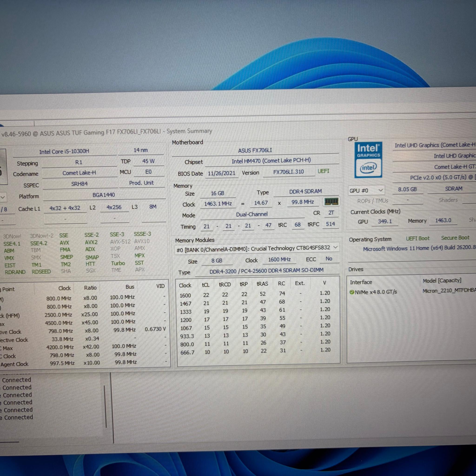Open the GPU #0 selector dropdown
Image resolution: width=476 pixels, height=476 pixels.
(366, 190)
